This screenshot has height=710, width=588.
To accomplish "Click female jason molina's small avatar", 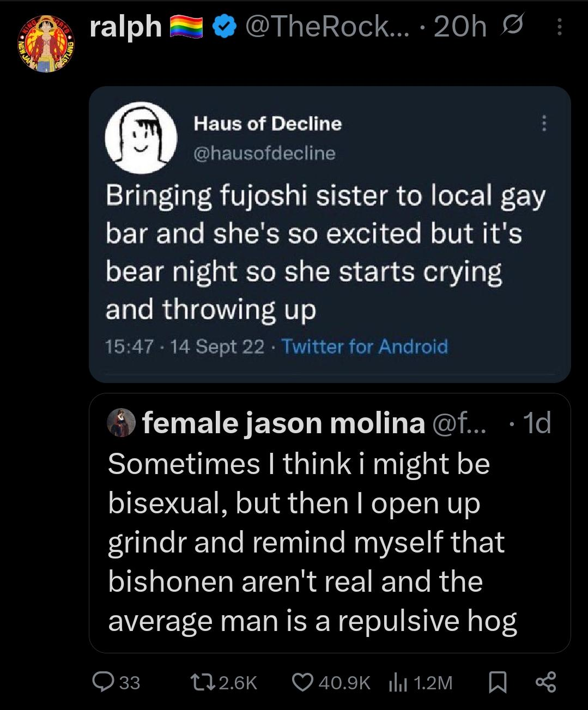I will pos(122,423).
